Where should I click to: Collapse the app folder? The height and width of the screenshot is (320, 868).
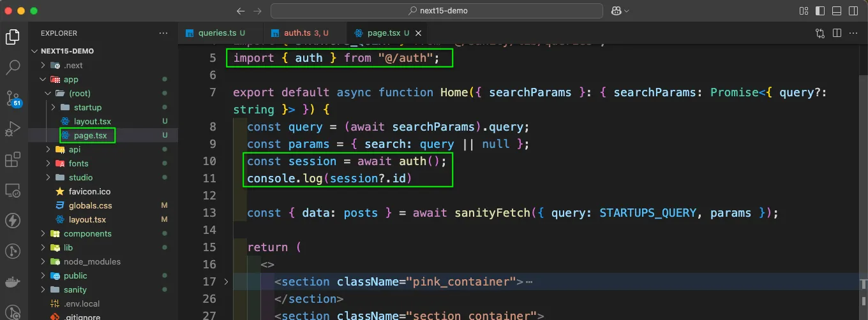click(x=43, y=79)
